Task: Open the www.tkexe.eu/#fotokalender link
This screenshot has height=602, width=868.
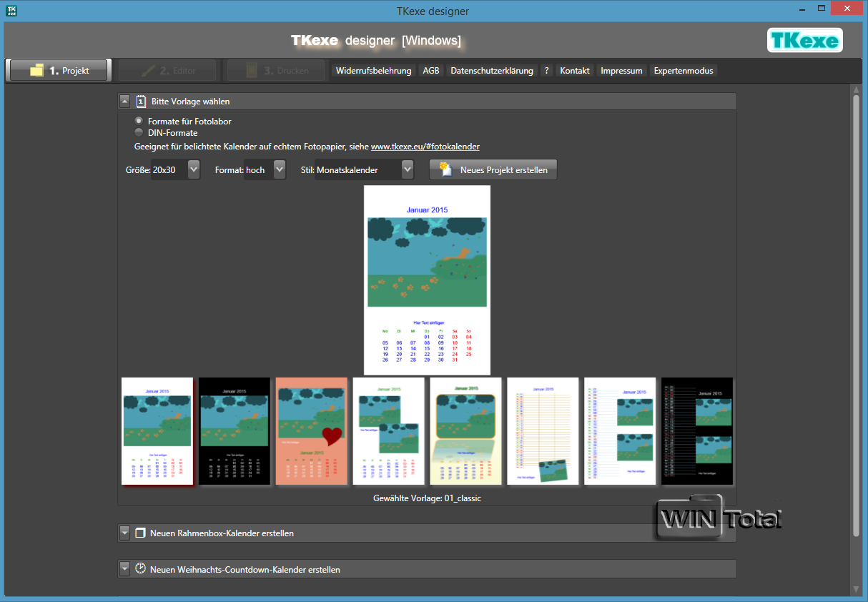Action: tap(425, 147)
